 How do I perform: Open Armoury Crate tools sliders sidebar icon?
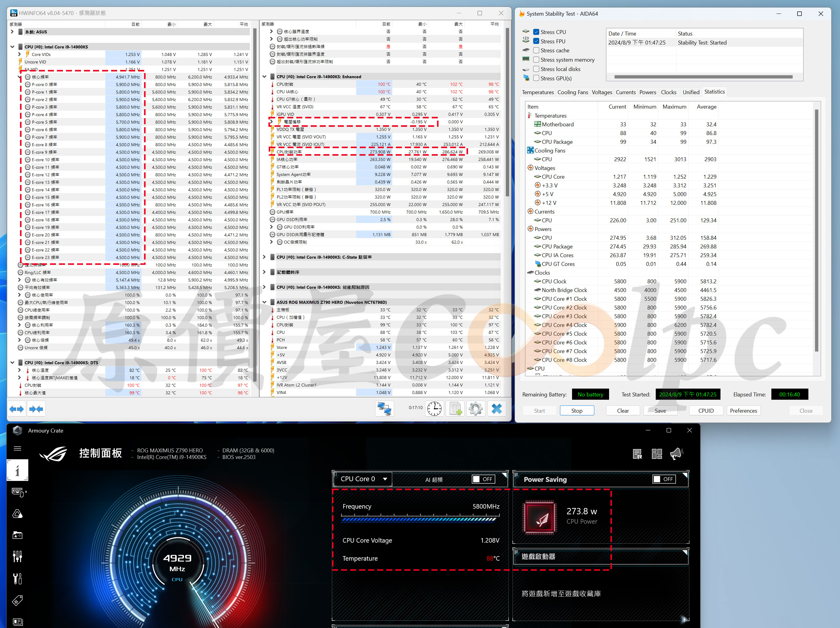pyautogui.click(x=17, y=556)
